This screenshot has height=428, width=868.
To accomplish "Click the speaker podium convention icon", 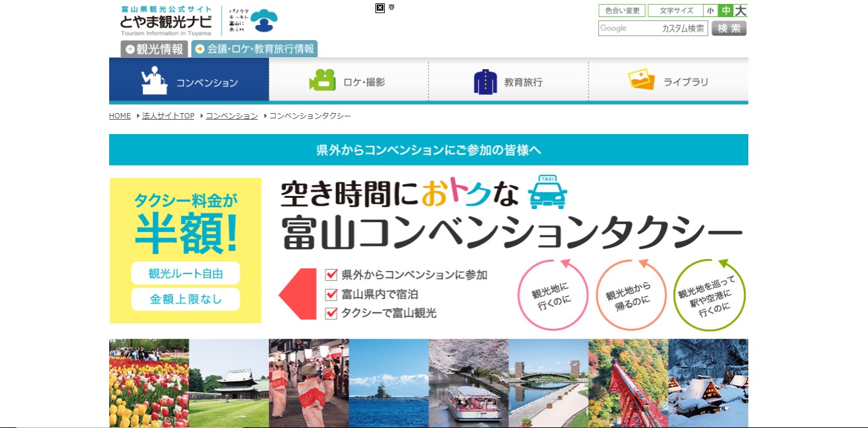I will [x=155, y=80].
